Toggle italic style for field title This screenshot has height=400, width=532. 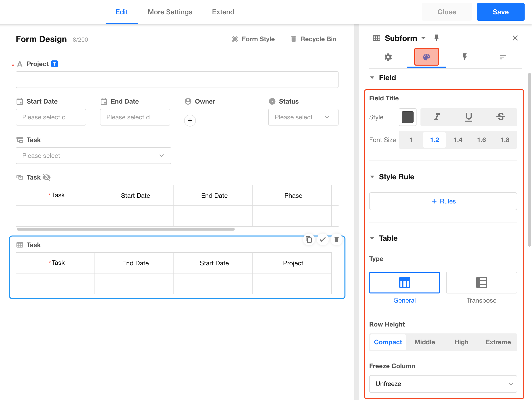pos(437,117)
